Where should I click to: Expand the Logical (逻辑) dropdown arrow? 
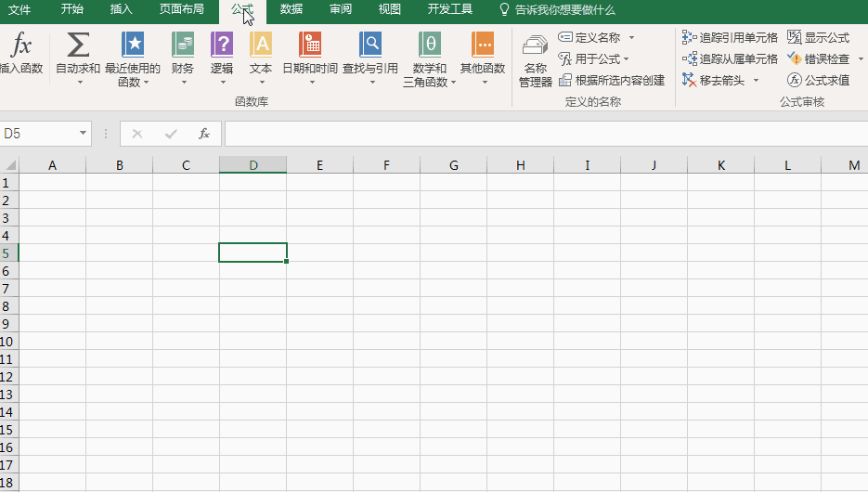(223, 83)
